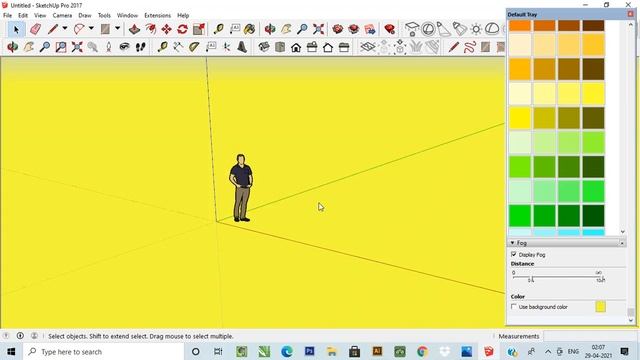This screenshot has width=640, height=360.
Task: Collapse the Fog panel triangle
Action: tap(512, 243)
